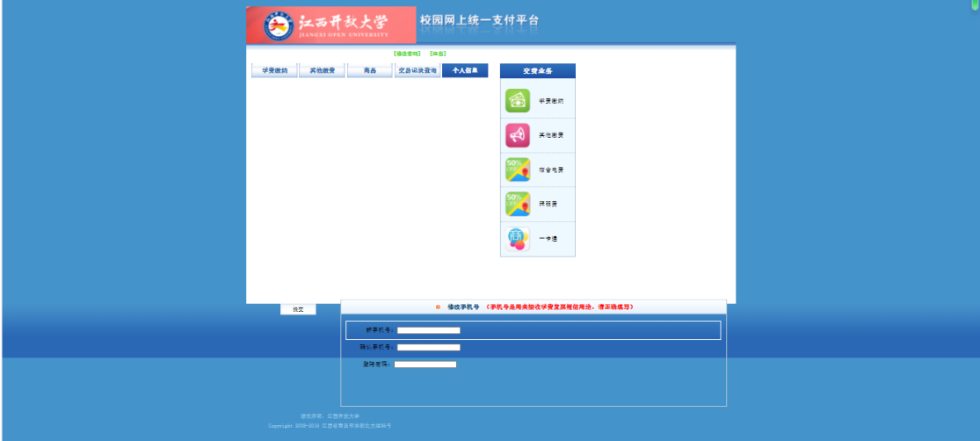Switch to the 学费缴纳 tab
This screenshot has height=441, width=980.
coord(274,70)
